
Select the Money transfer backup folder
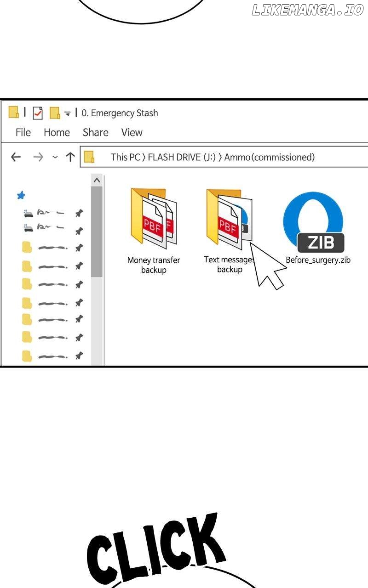[154, 232]
